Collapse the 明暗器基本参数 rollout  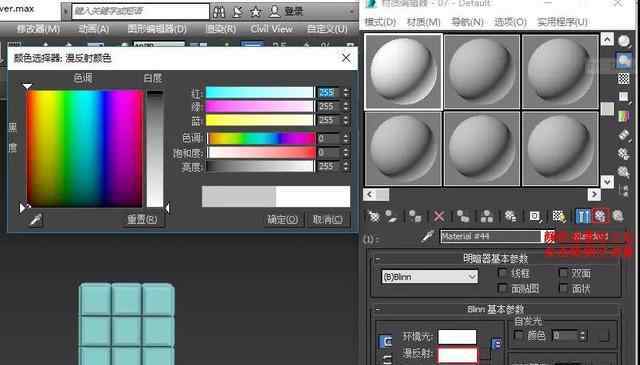tap(496, 258)
